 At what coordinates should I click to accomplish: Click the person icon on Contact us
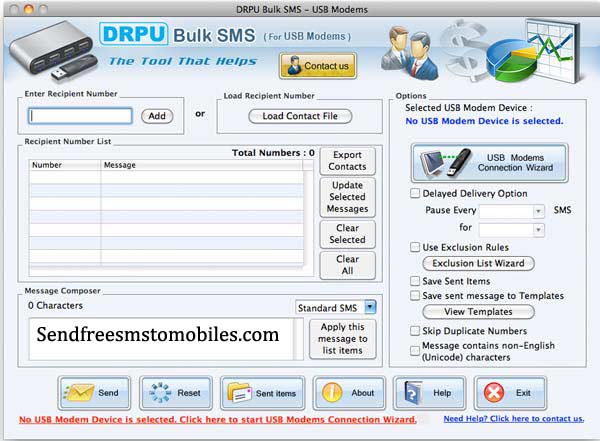pyautogui.click(x=294, y=65)
